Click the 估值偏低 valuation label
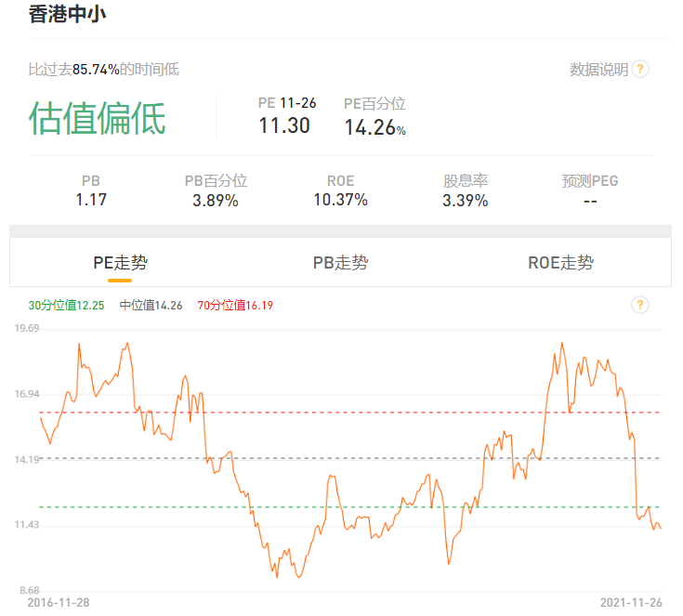 (x=98, y=118)
